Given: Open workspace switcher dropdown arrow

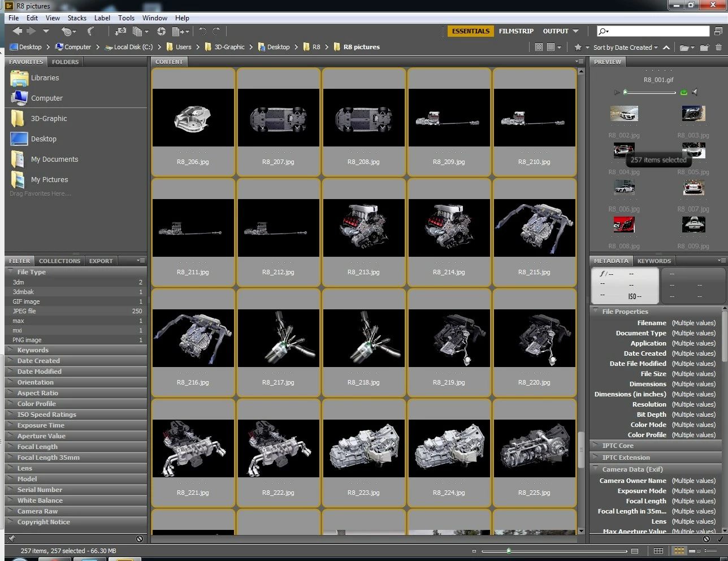Looking at the screenshot, I should pyautogui.click(x=575, y=31).
